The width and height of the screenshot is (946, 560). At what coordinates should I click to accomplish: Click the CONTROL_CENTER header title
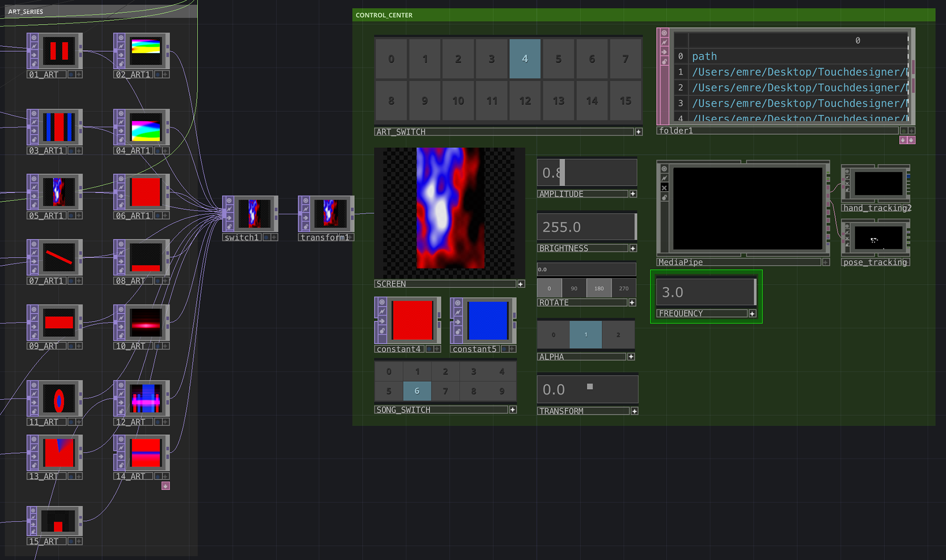[x=384, y=15]
